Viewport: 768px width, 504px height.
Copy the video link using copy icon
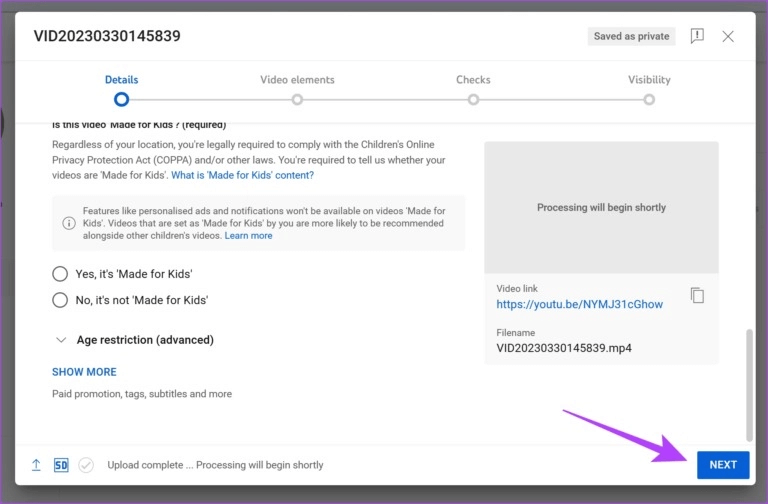click(697, 295)
